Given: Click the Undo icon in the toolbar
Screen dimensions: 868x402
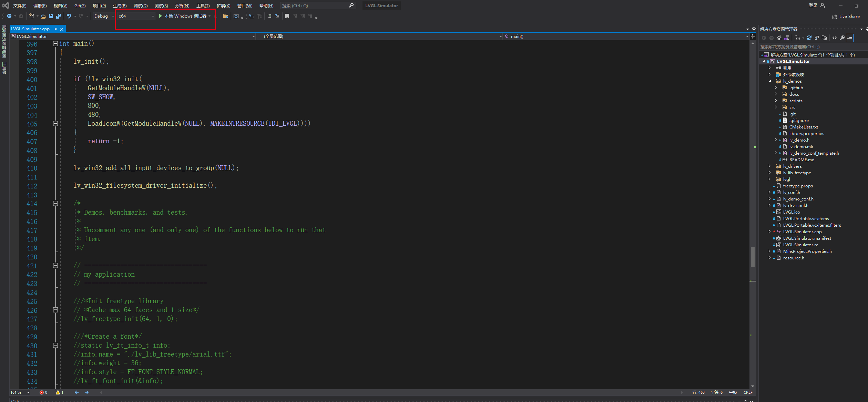Looking at the screenshot, I should pyautogui.click(x=69, y=16).
